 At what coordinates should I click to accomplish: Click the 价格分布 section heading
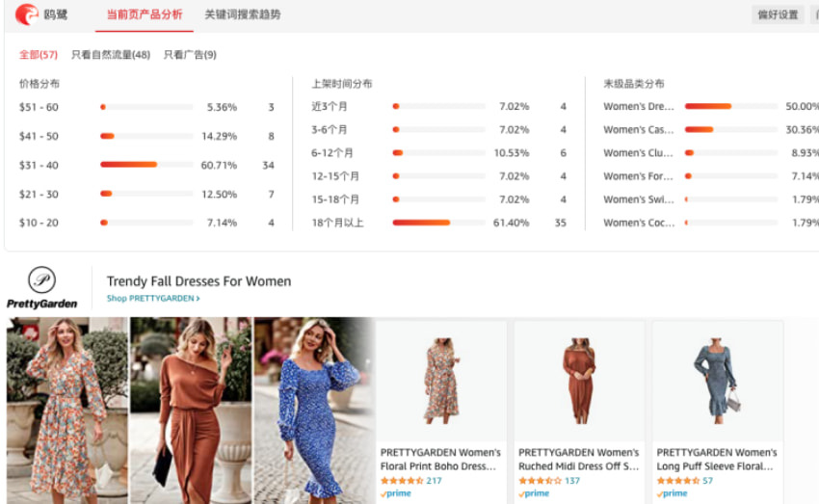(x=40, y=84)
